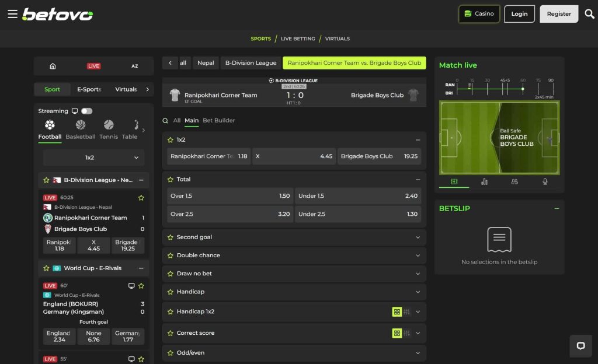Image resolution: width=598 pixels, height=364 pixels.
Task: Favorite the 1x2 market
Action: (170, 140)
